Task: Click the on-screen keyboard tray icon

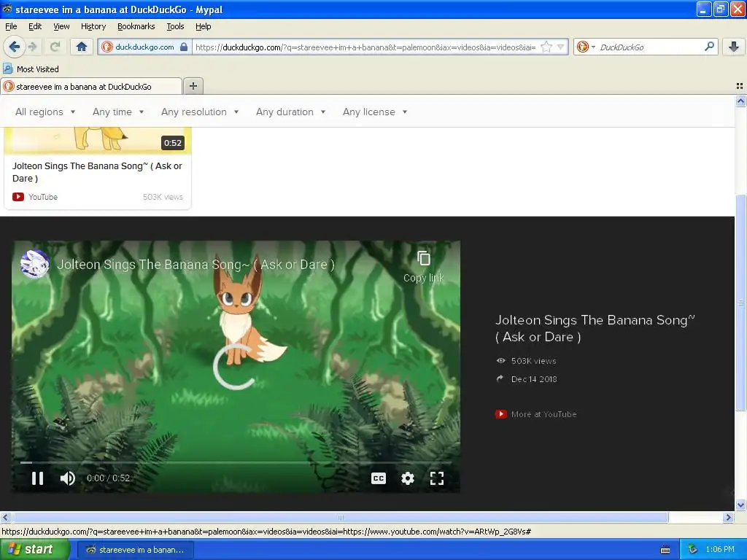Action: [x=665, y=550]
